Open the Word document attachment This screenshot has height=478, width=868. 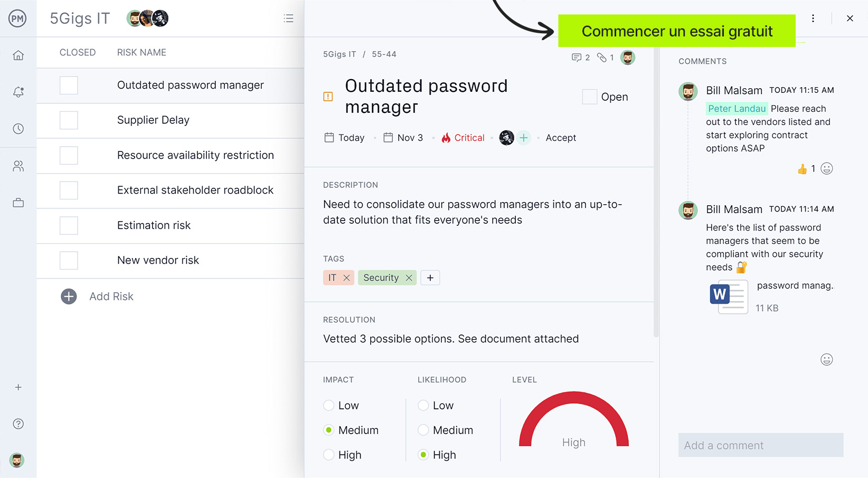pyautogui.click(x=729, y=297)
